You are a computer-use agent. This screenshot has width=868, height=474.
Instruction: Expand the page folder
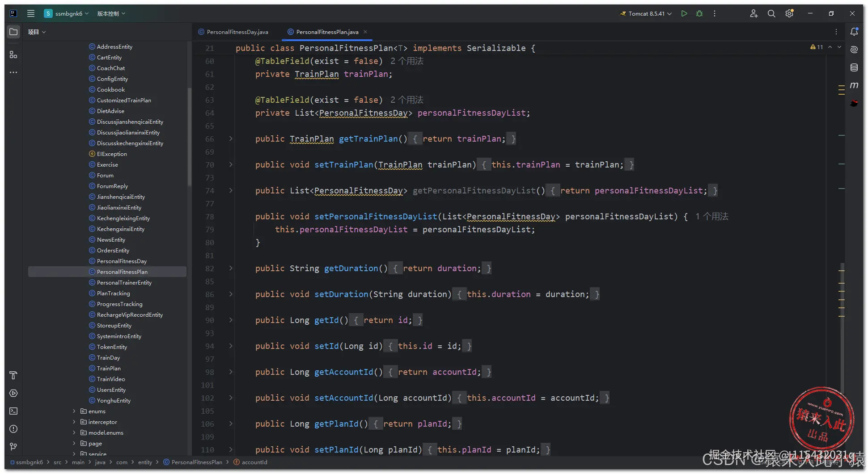pos(74,443)
